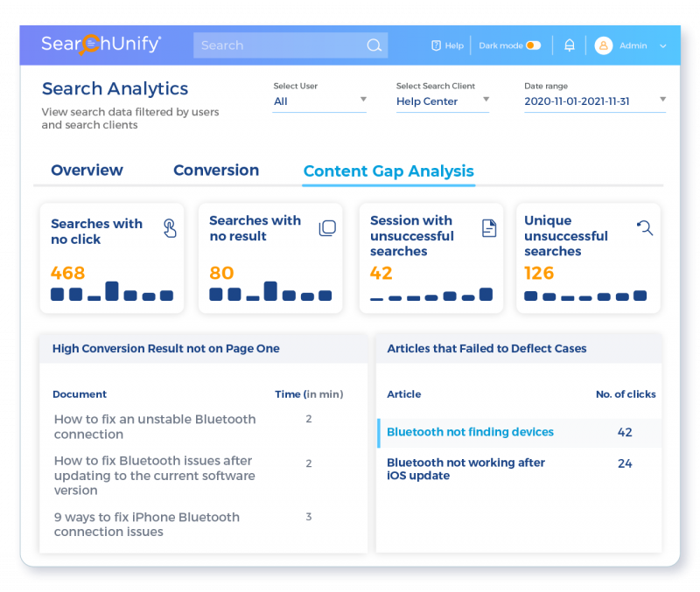Image resolution: width=700 pixels, height=592 pixels.
Task: Open notifications bell
Action: click(570, 45)
